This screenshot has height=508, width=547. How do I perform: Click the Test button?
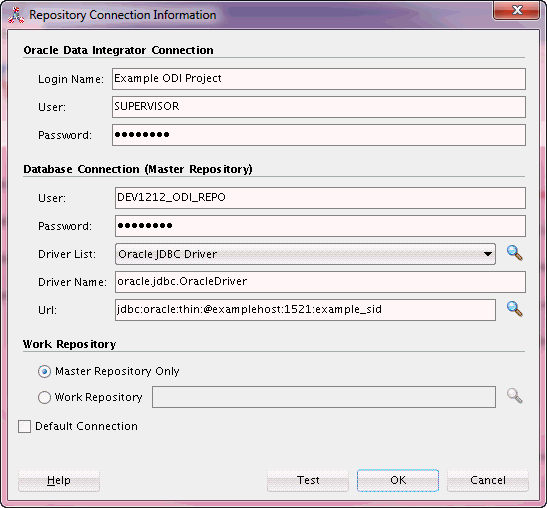pyautogui.click(x=308, y=480)
